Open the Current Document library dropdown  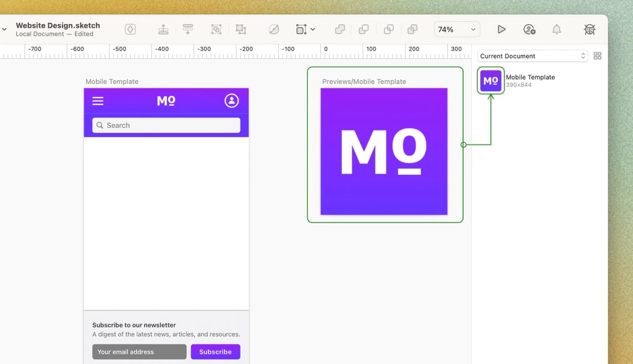pyautogui.click(x=532, y=56)
